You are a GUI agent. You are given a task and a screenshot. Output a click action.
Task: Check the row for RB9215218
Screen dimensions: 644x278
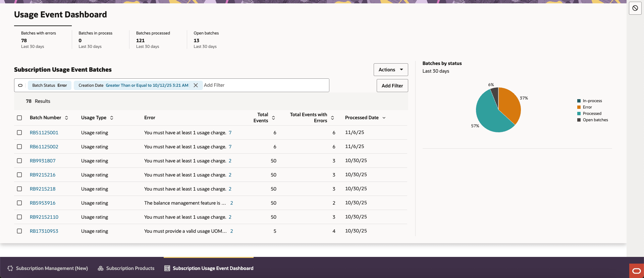pos(19,189)
